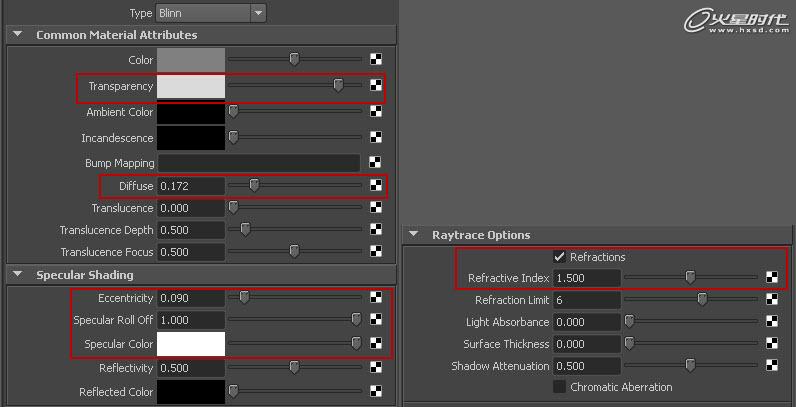Click the Reflectivity value field
The height and width of the screenshot is (407, 796).
191,368
